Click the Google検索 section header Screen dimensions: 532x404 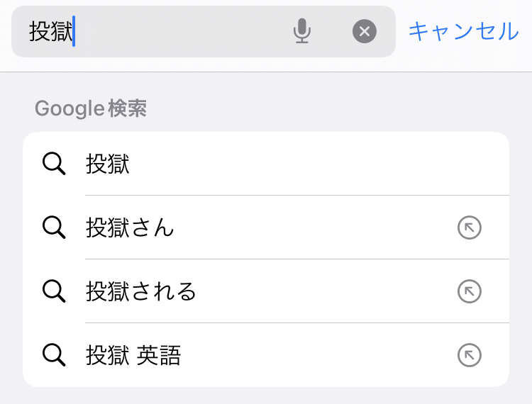point(91,108)
